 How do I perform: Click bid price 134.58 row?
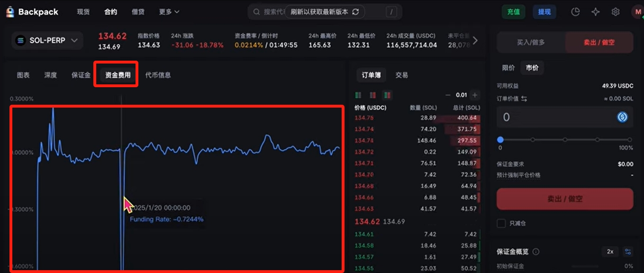417,246
